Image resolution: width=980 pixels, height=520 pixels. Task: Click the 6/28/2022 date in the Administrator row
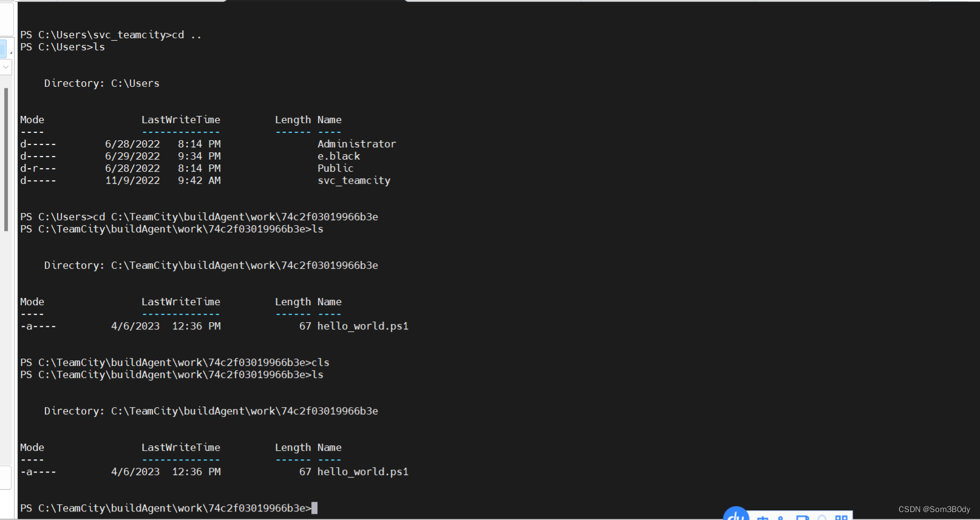[132, 144]
